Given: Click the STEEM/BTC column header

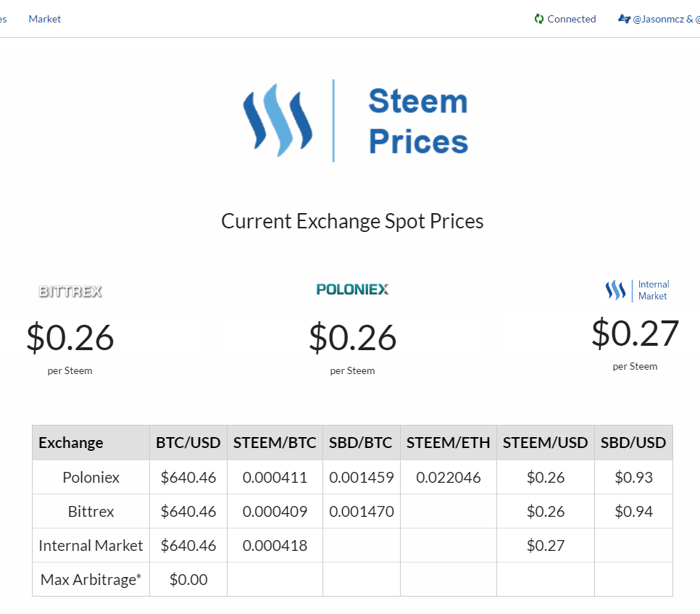Looking at the screenshot, I should (275, 442).
